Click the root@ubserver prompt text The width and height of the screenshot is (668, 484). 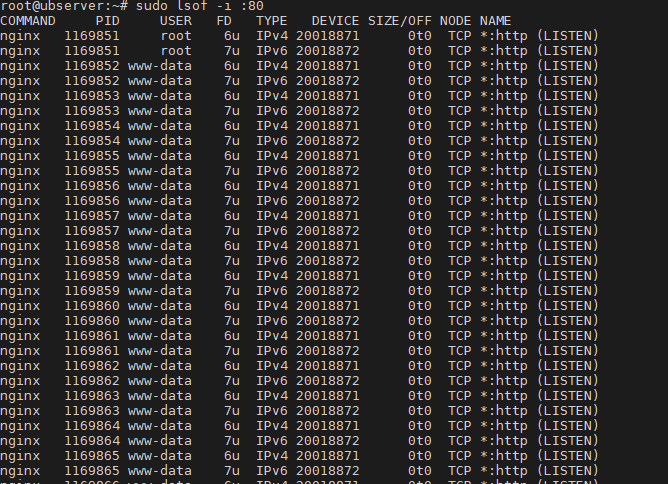64,6
